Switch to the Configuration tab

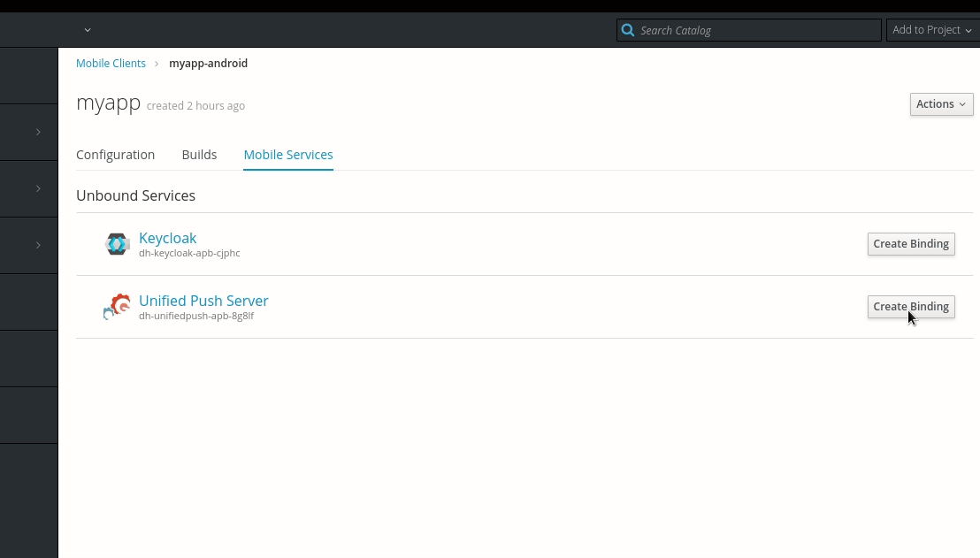(116, 155)
